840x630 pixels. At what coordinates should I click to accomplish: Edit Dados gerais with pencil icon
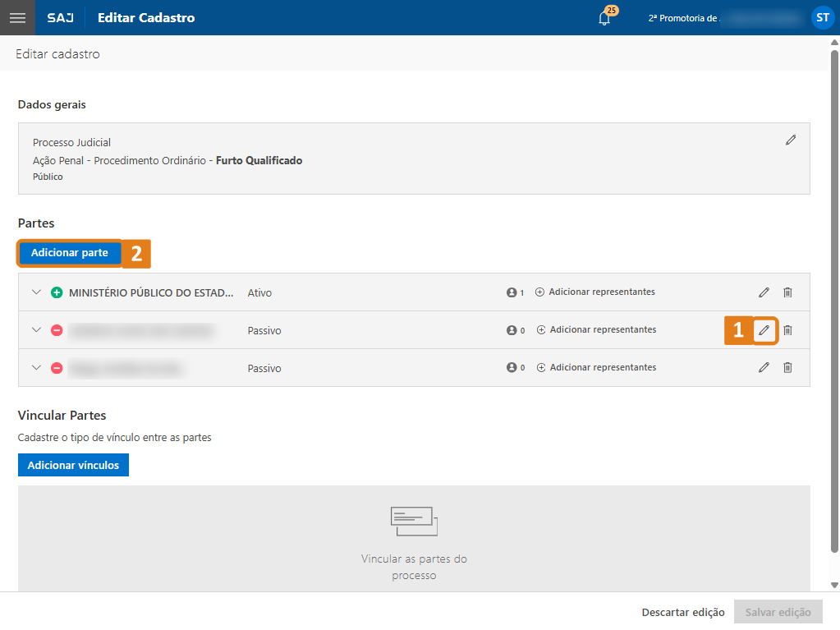point(791,140)
